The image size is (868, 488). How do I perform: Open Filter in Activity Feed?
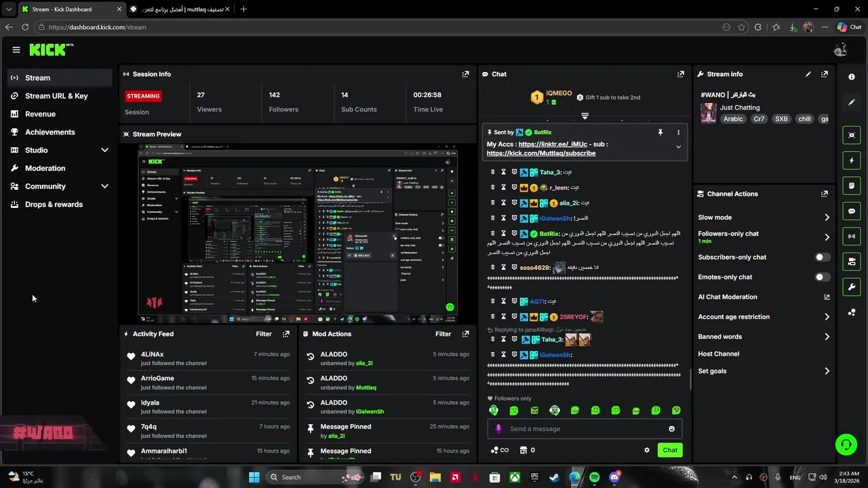(264, 334)
